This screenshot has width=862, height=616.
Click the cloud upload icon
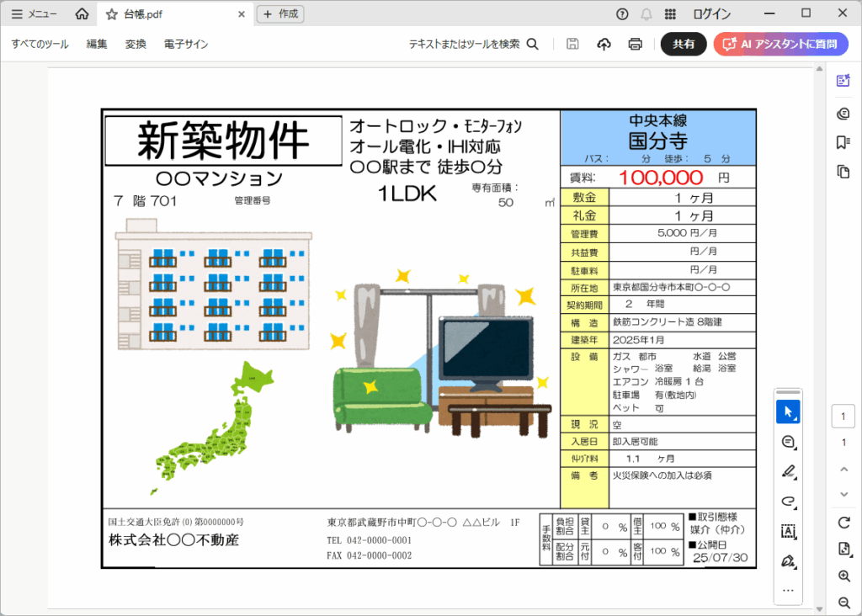click(604, 45)
